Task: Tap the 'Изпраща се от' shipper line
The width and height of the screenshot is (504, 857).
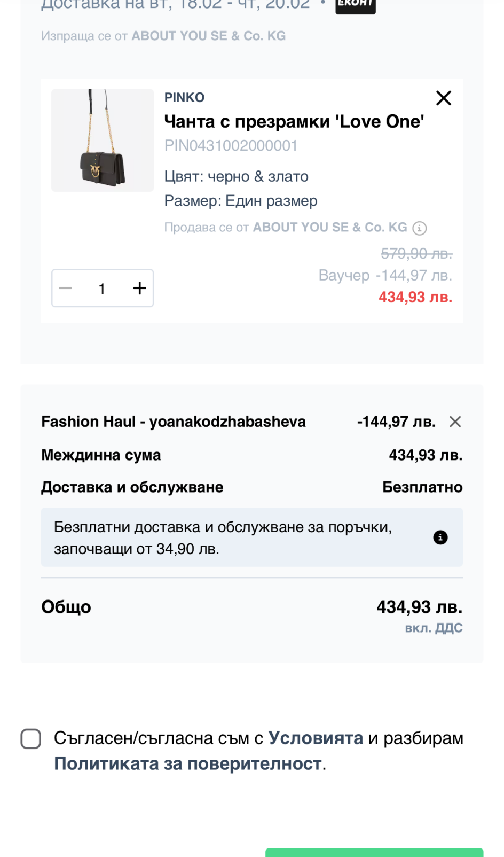Action: point(163,36)
